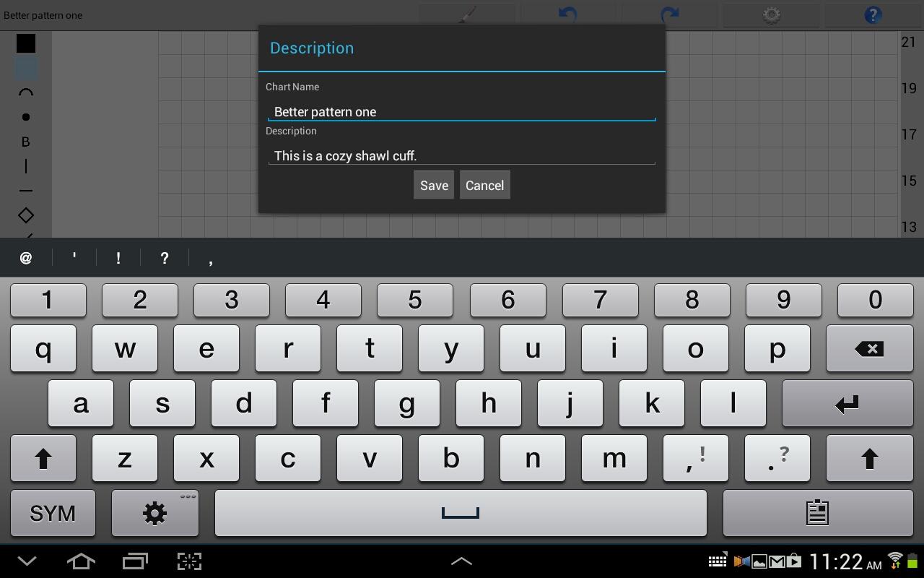Go to the Android home screen

click(x=81, y=561)
